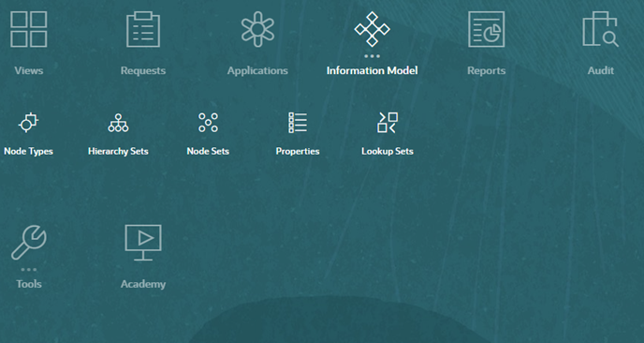
Task: Click the Audit label
Action: [x=601, y=70]
